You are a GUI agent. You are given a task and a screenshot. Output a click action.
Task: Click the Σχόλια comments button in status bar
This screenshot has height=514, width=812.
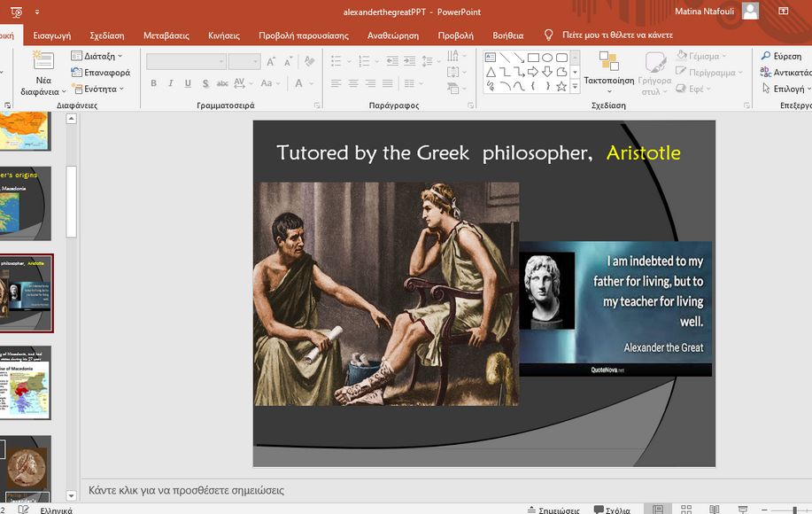click(x=612, y=510)
